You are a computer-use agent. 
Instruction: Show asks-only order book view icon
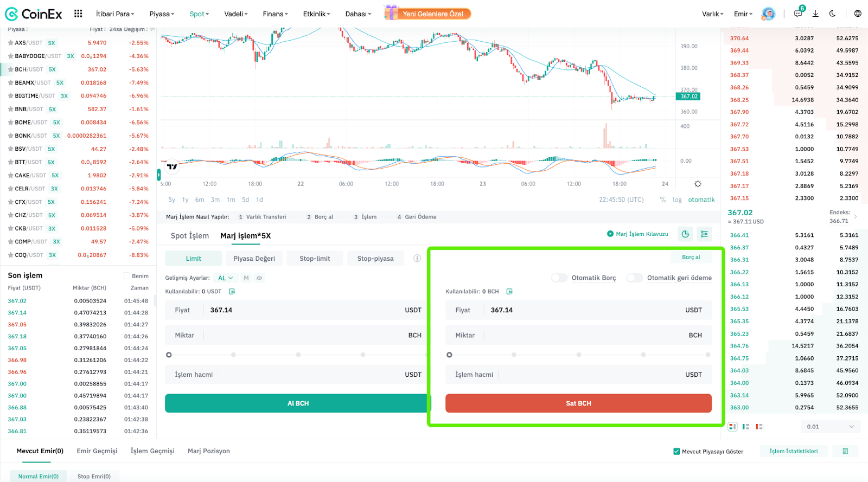(x=759, y=427)
